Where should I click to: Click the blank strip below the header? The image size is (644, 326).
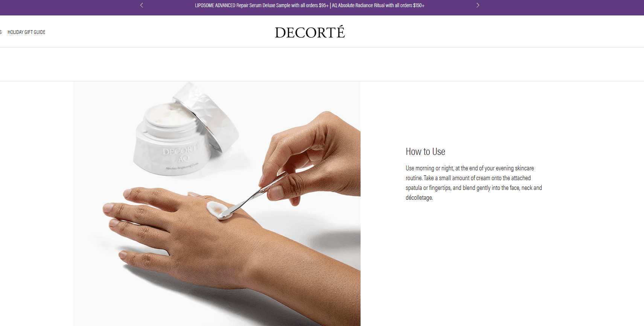point(322,64)
